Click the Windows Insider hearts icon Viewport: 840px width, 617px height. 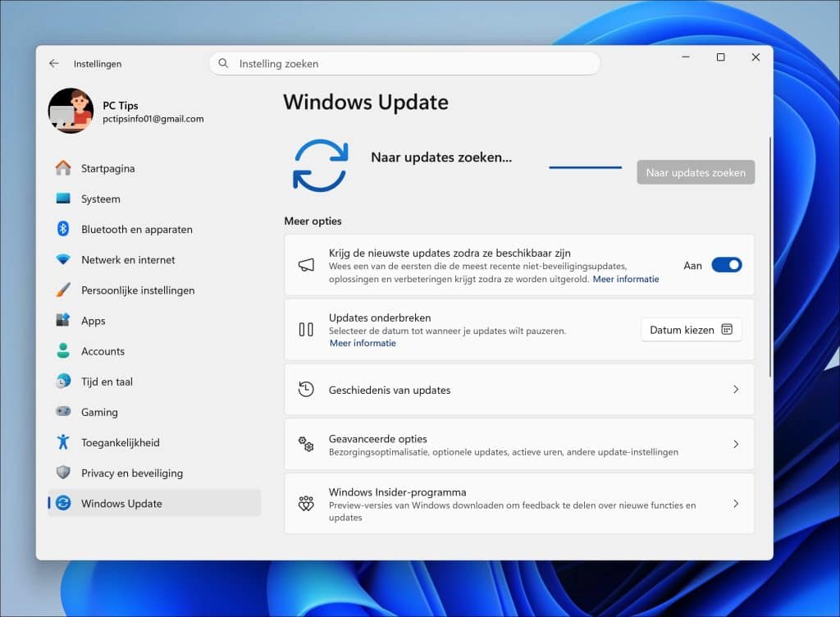[306, 504]
